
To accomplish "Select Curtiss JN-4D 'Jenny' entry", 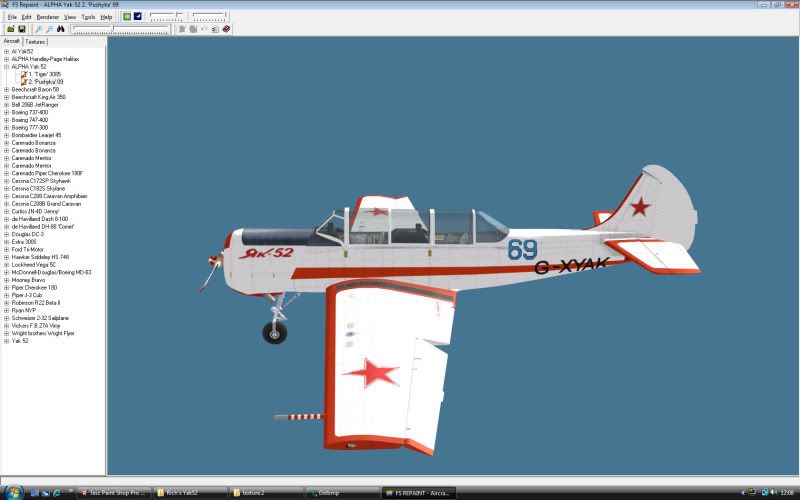I will [35, 211].
